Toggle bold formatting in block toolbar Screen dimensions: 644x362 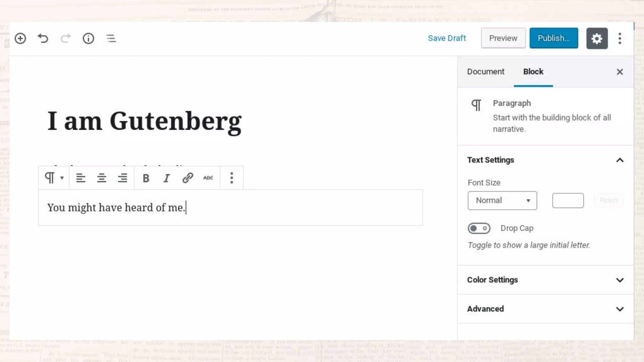146,178
